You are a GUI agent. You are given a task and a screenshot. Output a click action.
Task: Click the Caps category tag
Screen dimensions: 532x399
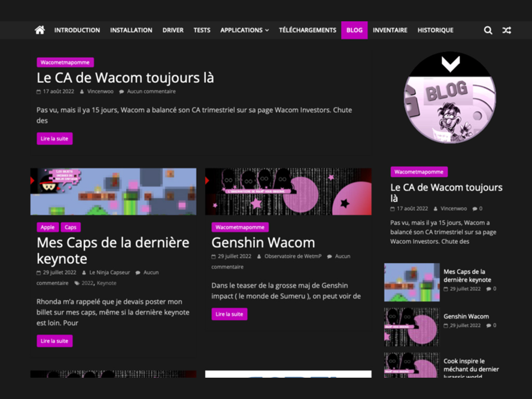click(71, 228)
